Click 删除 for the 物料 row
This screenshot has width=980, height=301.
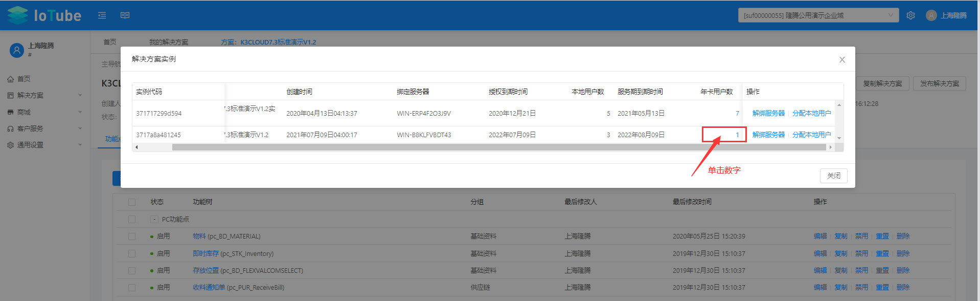click(x=903, y=236)
